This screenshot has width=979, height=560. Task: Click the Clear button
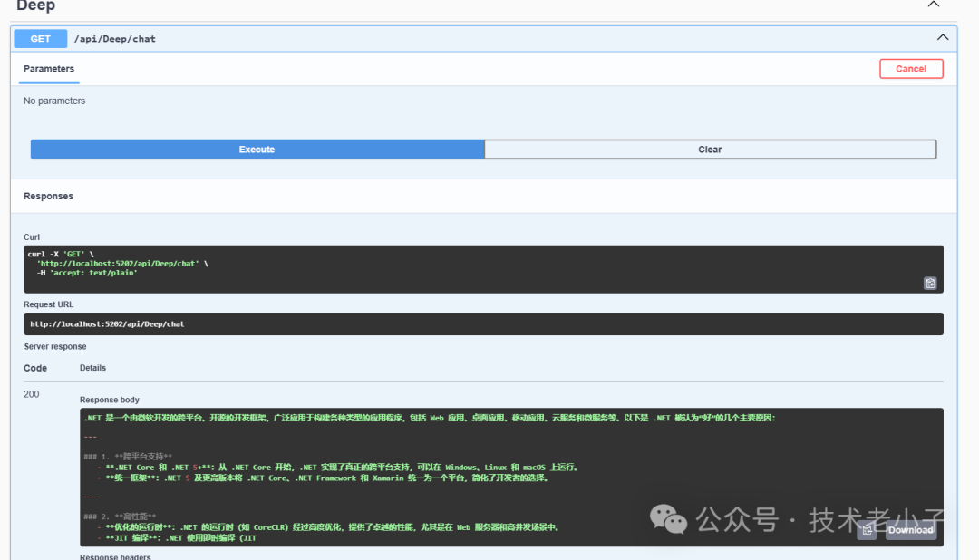(710, 150)
